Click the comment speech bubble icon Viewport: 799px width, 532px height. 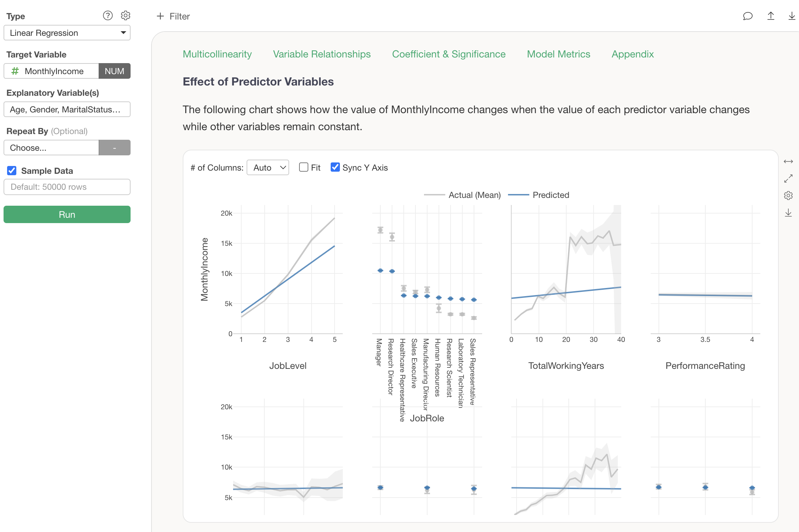click(x=748, y=16)
